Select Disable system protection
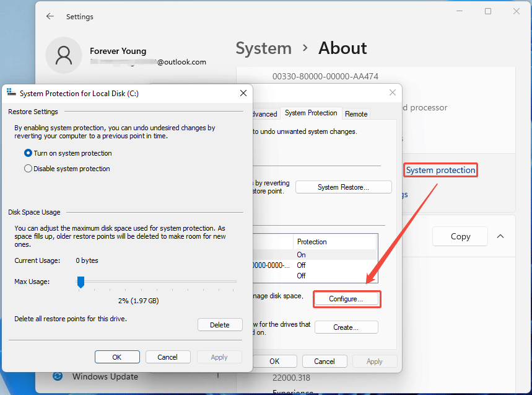Screen dimensions: 532x395 (x=67, y=169)
